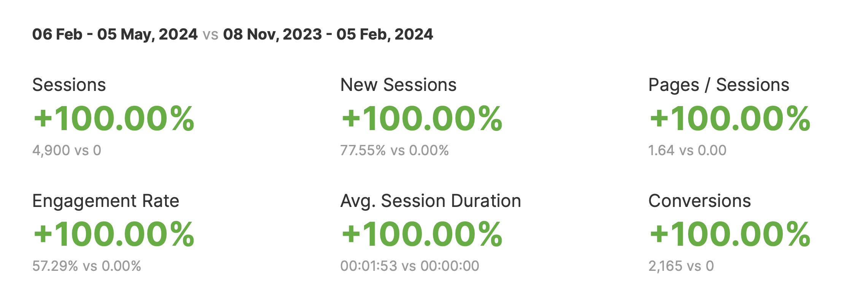This screenshot has height=299, width=868.
Task: Click the Conversions metric label
Action: [699, 201]
